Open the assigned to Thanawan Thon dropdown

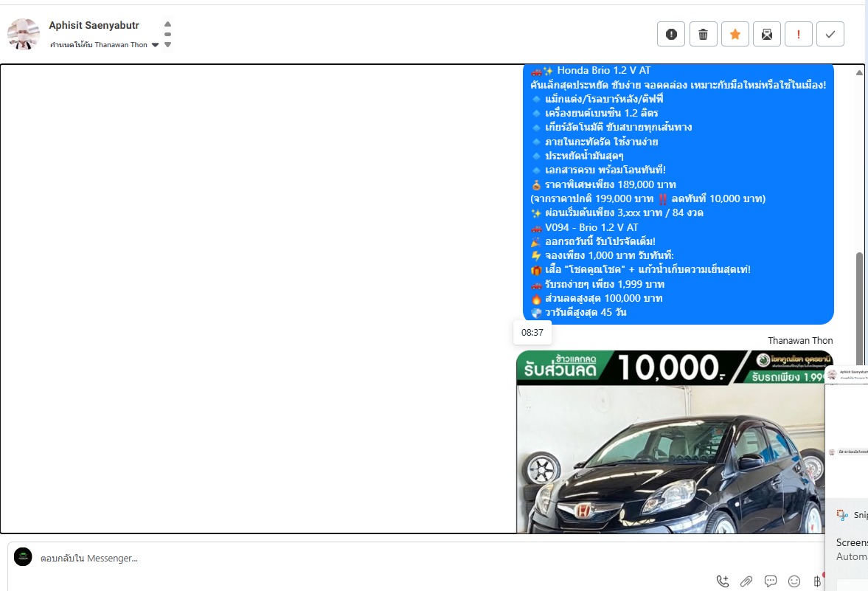pos(105,45)
